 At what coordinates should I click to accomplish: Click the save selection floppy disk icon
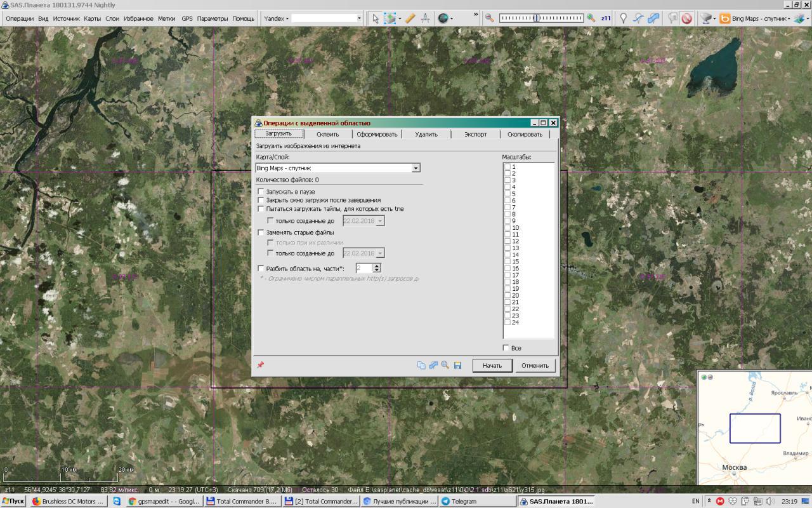457,365
